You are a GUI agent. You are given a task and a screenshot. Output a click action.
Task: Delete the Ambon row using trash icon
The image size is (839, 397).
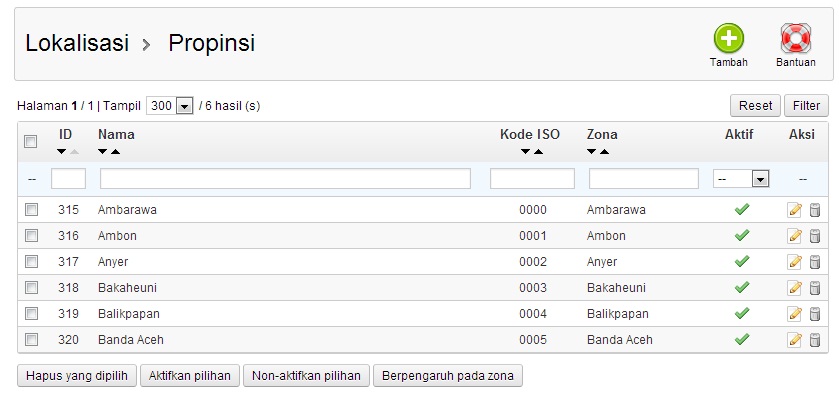pos(814,236)
